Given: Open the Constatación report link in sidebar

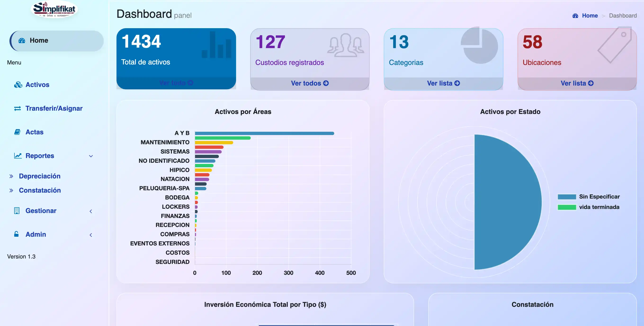Looking at the screenshot, I should [40, 190].
